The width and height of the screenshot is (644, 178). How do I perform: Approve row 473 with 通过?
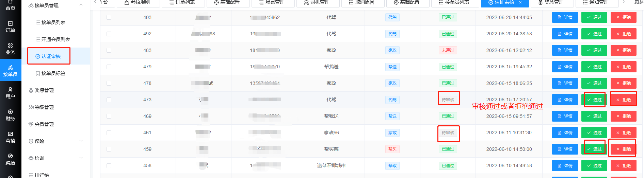point(594,100)
